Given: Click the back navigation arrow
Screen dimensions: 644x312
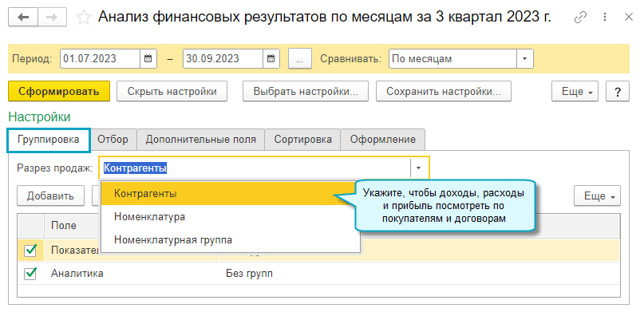Looking at the screenshot, I should coord(23,18).
